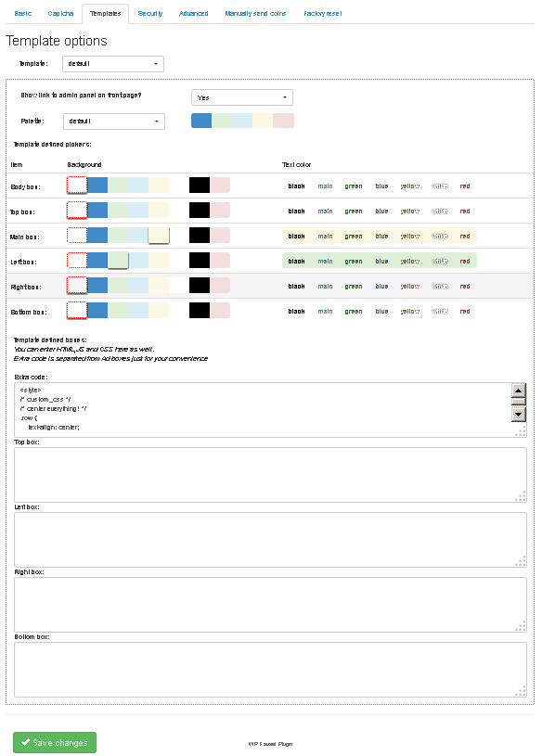Pick pink background for Left box
Image resolution: width=555 pixels, height=756 pixels.
tap(220, 261)
